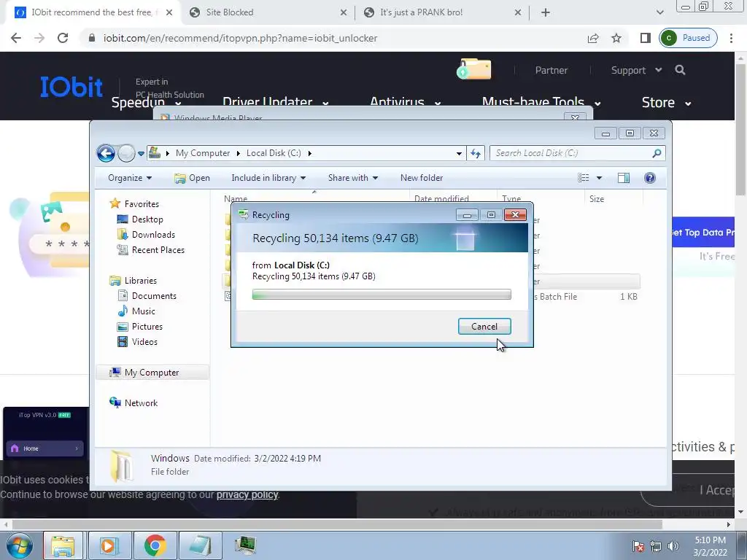The image size is (747, 560).
Task: Select Network in navigation pane
Action: click(141, 402)
